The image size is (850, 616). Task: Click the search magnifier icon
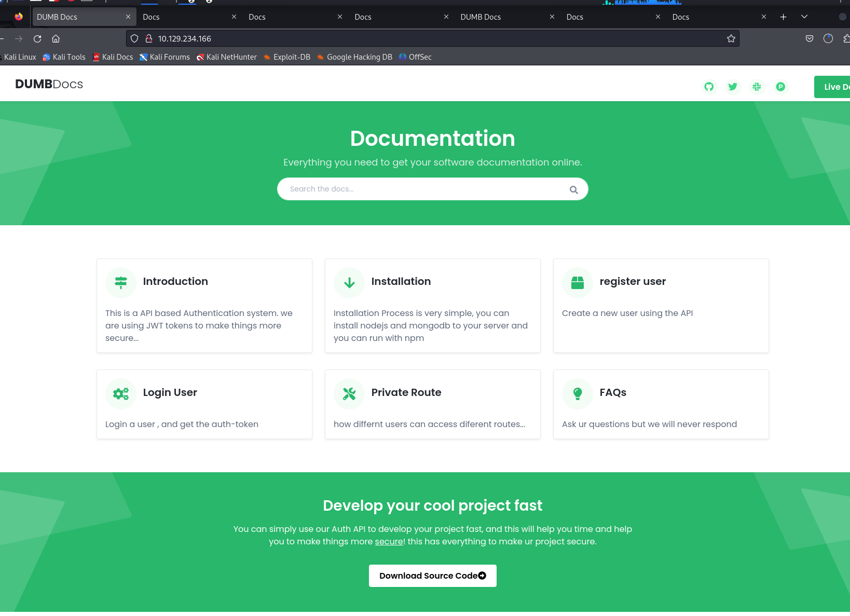[x=573, y=189]
